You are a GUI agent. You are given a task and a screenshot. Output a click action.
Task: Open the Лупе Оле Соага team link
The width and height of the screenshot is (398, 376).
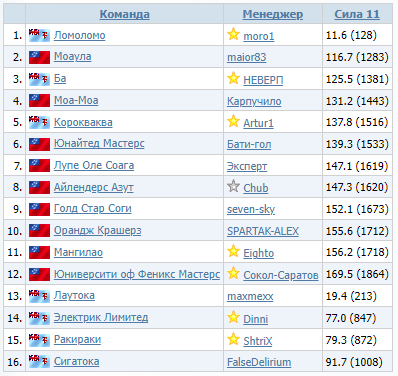click(x=94, y=165)
